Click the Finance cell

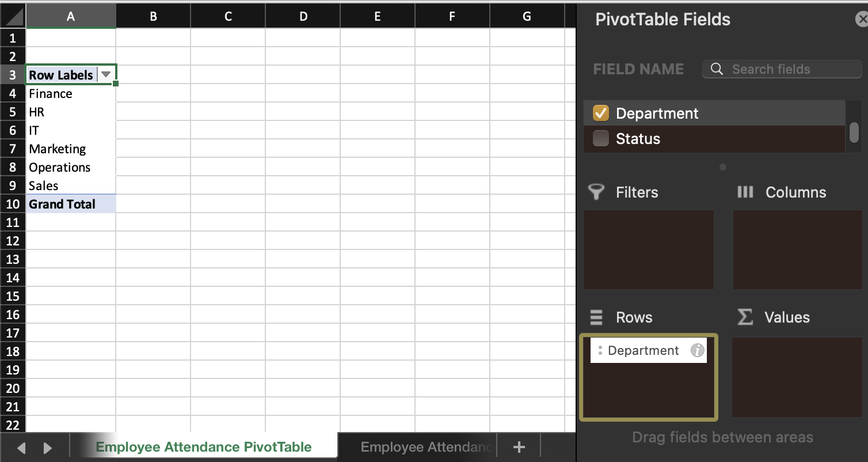71,93
